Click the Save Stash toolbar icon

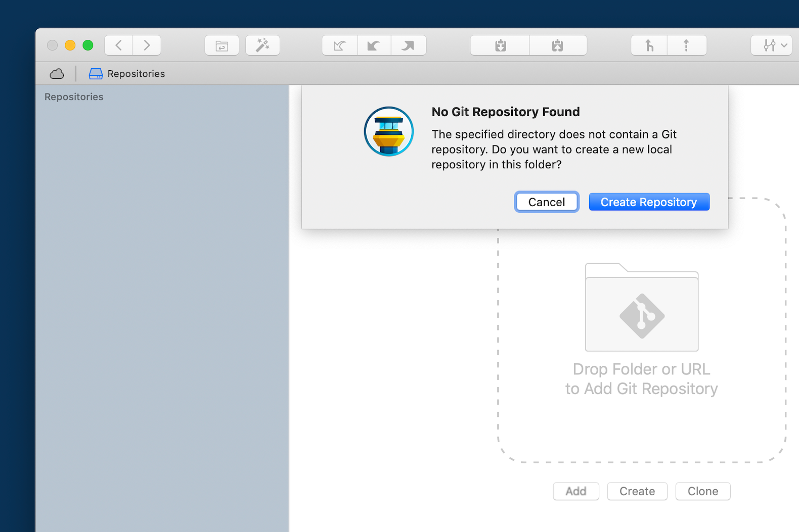click(500, 45)
